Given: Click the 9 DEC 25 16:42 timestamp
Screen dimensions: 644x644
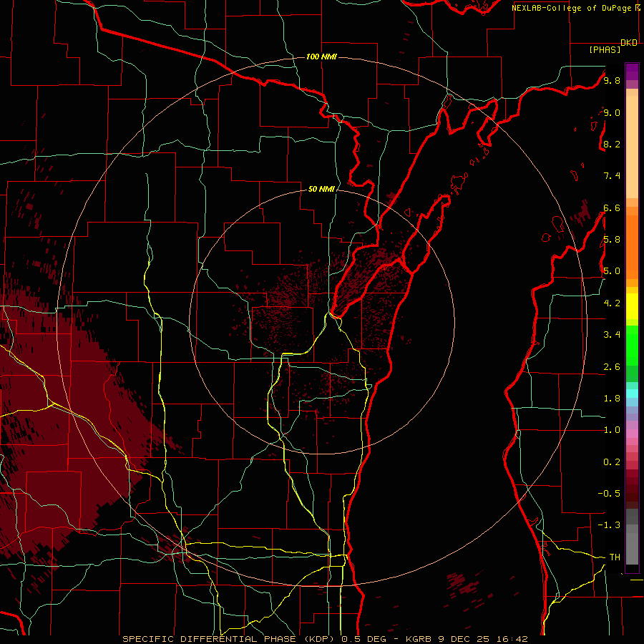Looking at the screenshot, I should pyautogui.click(x=484, y=639).
